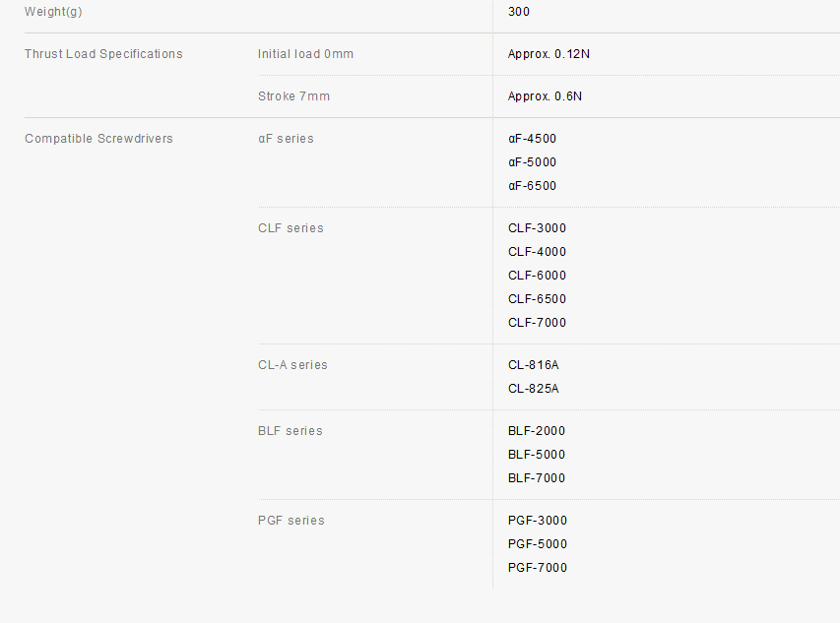The image size is (840, 623).
Task: Click the CL-825A model link
Action: pyautogui.click(x=533, y=389)
